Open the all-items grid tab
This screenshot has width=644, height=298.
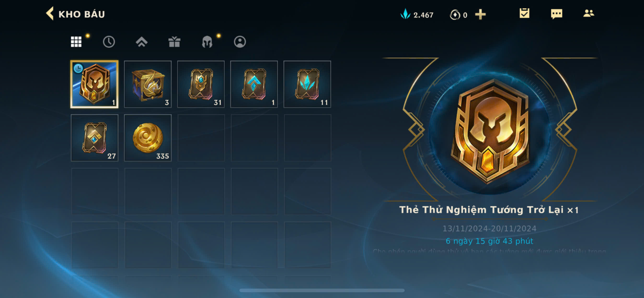(76, 42)
